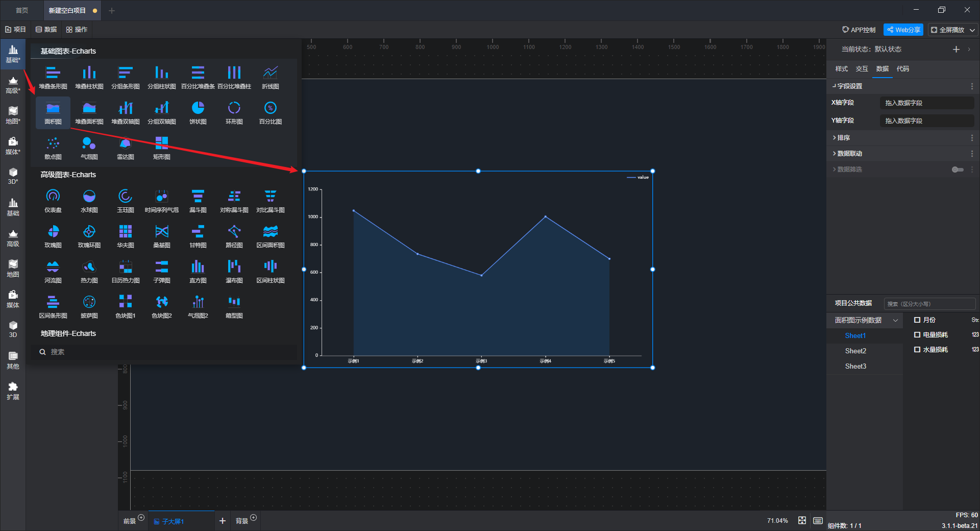This screenshot has width=980, height=531.
Task: Switch to the 样式 tab
Action: pos(841,69)
